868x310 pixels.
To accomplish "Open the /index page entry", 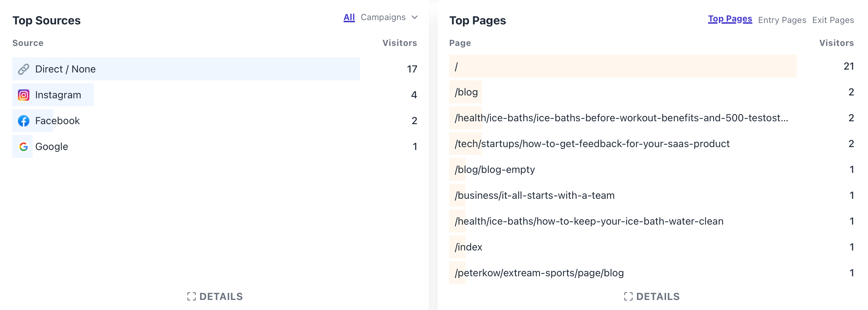I will click(x=468, y=247).
